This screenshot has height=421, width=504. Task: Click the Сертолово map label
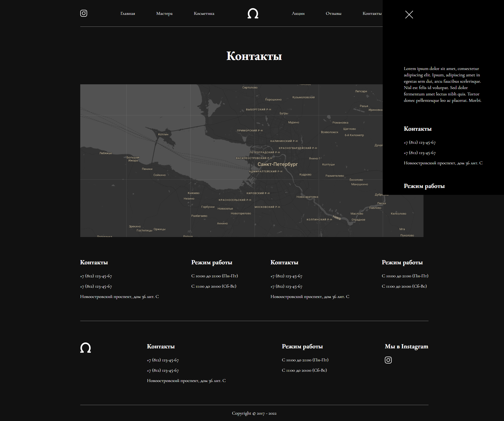click(x=250, y=87)
